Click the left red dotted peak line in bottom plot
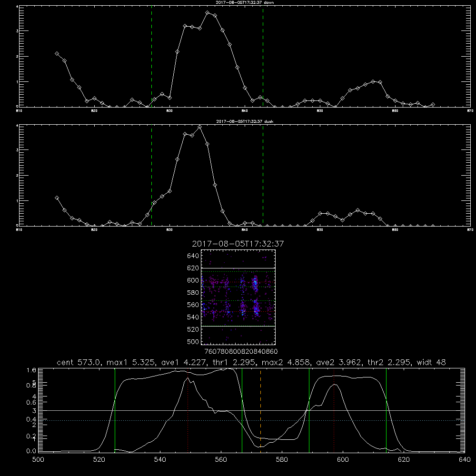476x476 pixels. pyautogui.click(x=188, y=410)
